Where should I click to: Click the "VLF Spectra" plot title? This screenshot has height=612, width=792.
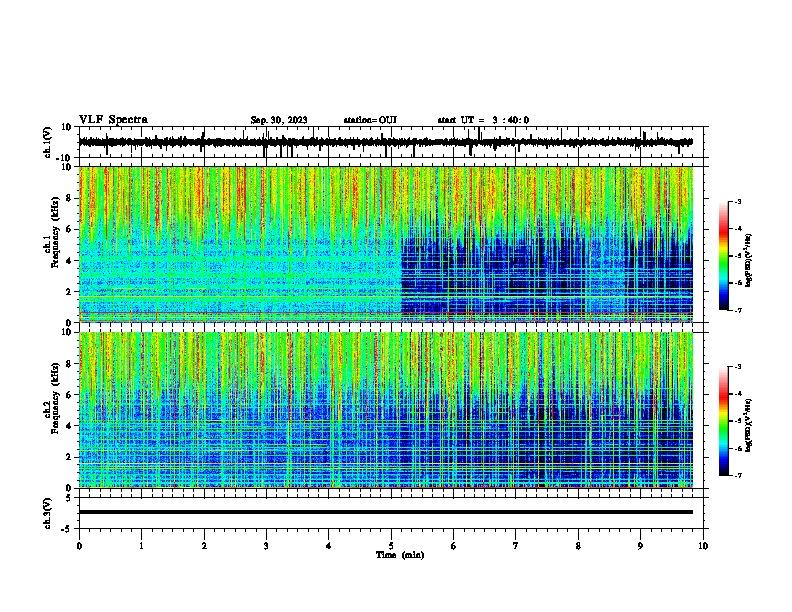113,120
